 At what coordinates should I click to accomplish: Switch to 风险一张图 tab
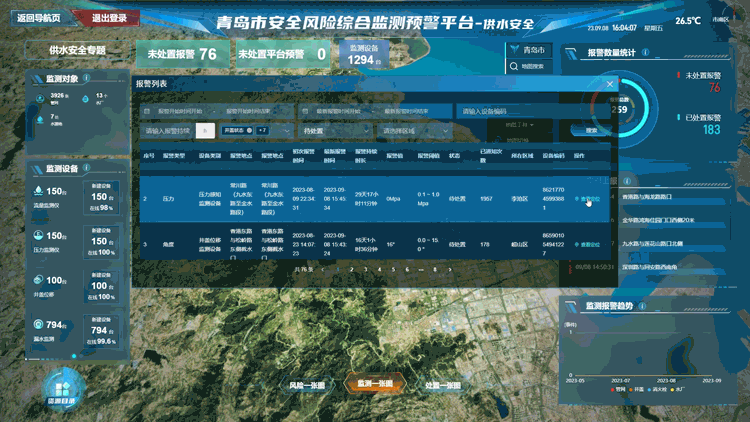click(x=307, y=385)
